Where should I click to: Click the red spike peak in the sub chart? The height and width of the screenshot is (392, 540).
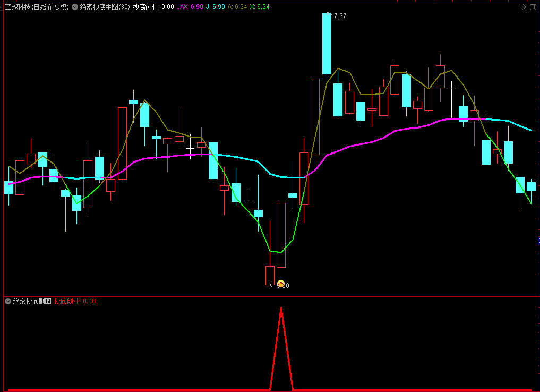point(281,309)
